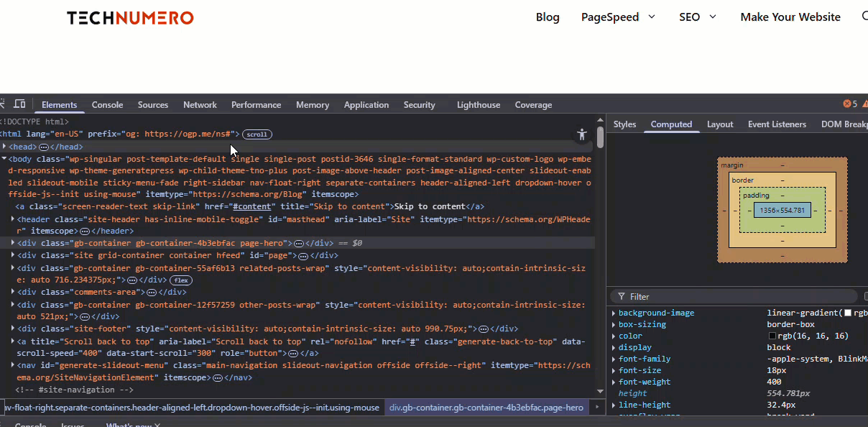The image size is (868, 427).
Task: Expand the head element node
Action: (4, 146)
